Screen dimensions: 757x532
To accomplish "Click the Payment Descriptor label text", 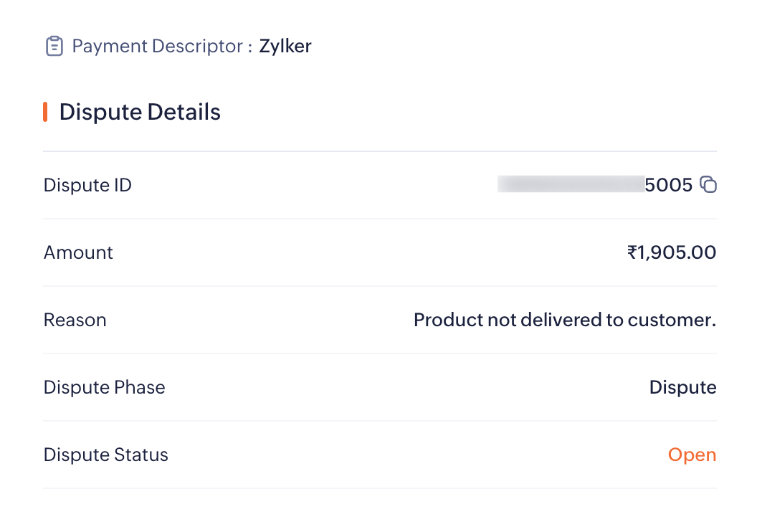I will (158, 47).
